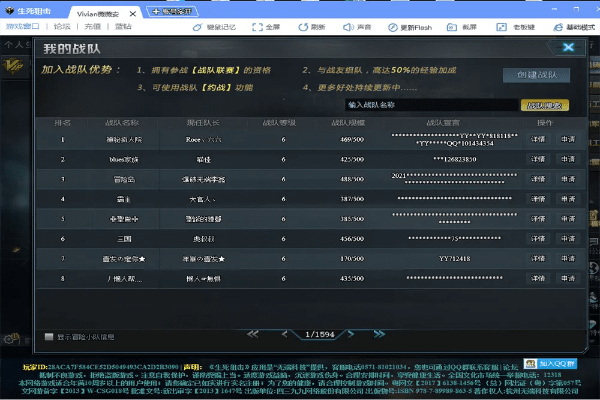View details (详情) for rank 7 team

pyautogui.click(x=538, y=259)
